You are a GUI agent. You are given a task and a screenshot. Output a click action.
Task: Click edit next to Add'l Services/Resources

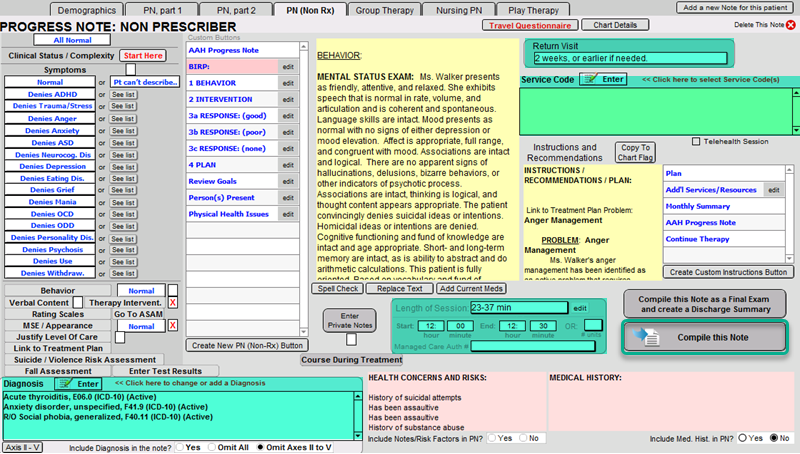pyautogui.click(x=774, y=190)
